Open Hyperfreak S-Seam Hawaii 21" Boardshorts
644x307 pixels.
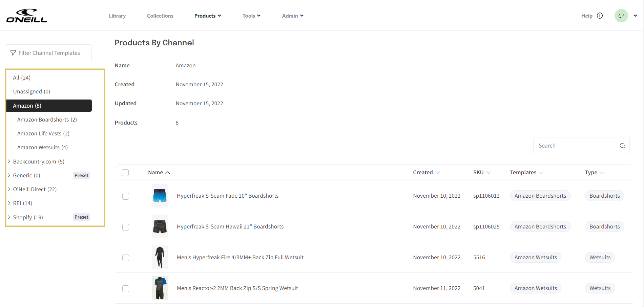tap(230, 226)
